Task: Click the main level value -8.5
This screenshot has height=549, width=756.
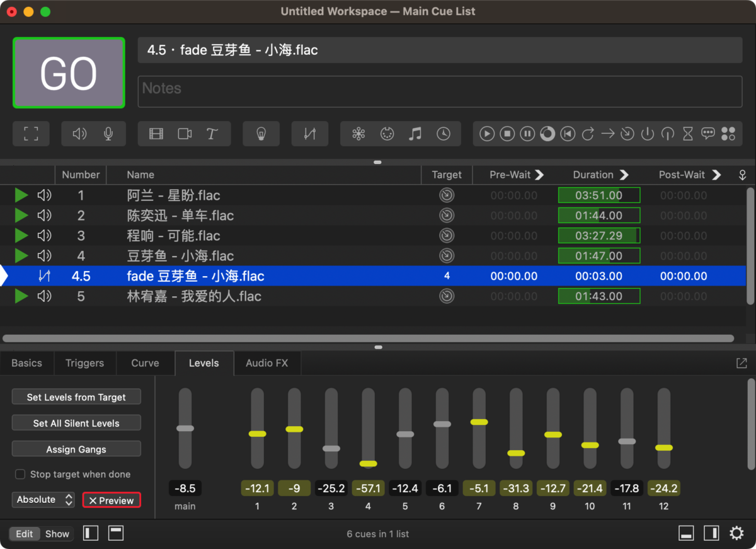Action: coord(185,488)
